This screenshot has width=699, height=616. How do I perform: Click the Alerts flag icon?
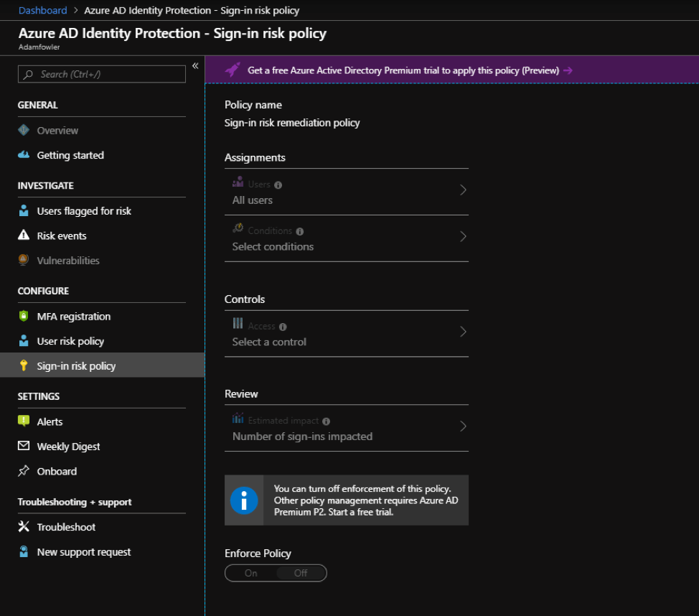point(24,421)
